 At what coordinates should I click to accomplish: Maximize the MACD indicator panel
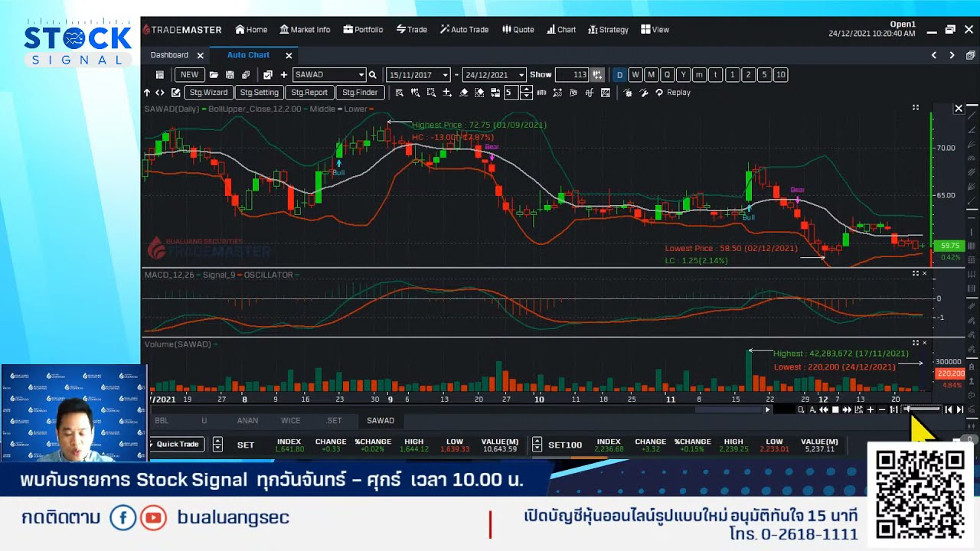(x=915, y=273)
